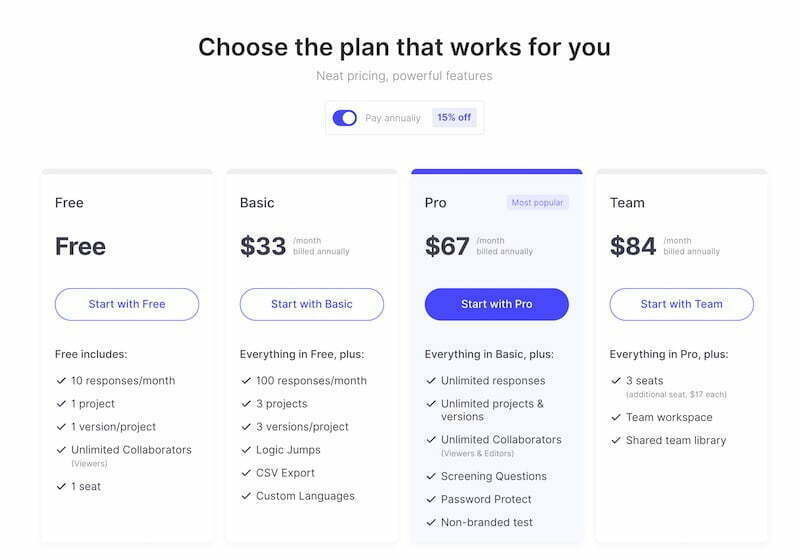Click Start with Team button
The image size is (800, 560).
[x=682, y=304]
